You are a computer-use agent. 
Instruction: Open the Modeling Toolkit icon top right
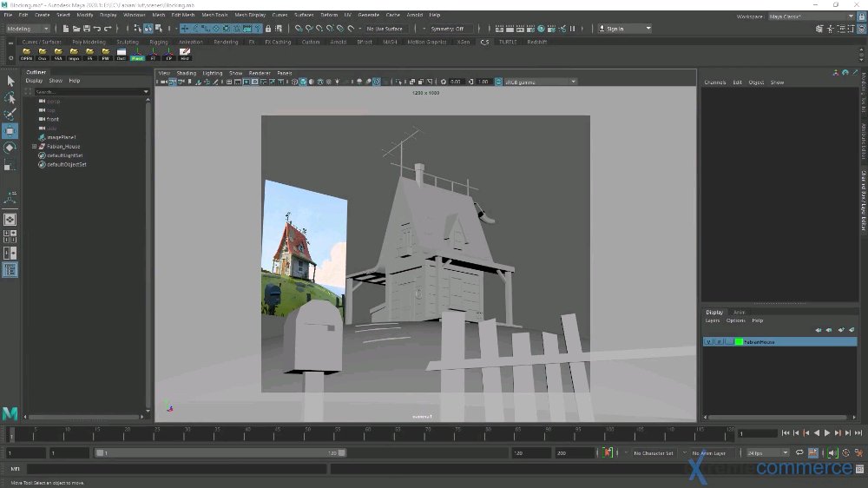[820, 29]
